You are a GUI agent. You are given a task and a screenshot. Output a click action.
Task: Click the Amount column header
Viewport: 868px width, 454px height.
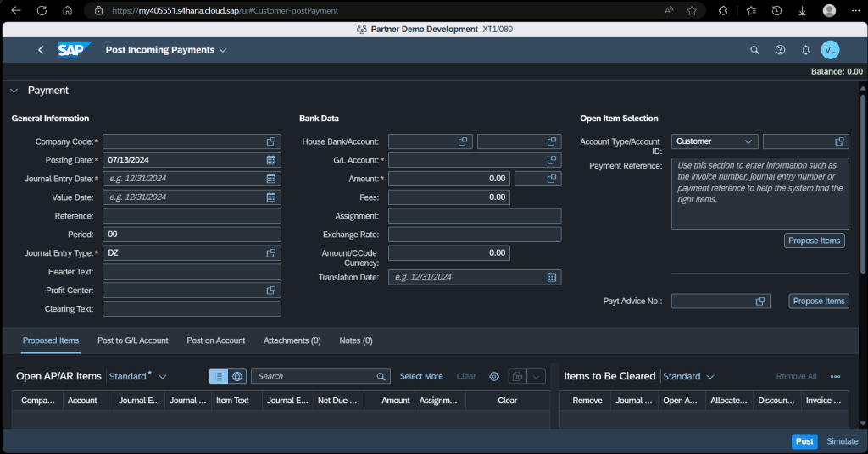[x=389, y=401]
